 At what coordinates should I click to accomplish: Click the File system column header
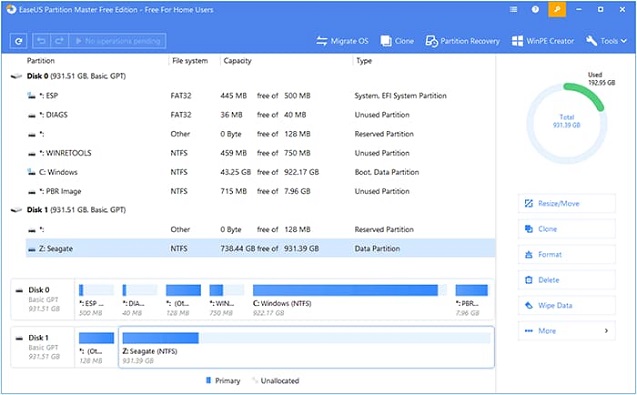pyautogui.click(x=190, y=61)
